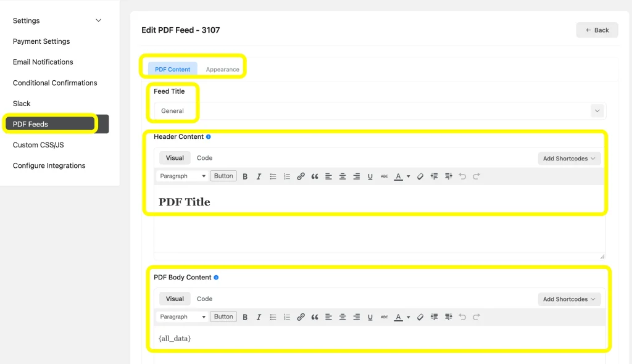Insert bulleted list in PDF Body editor

click(273, 317)
